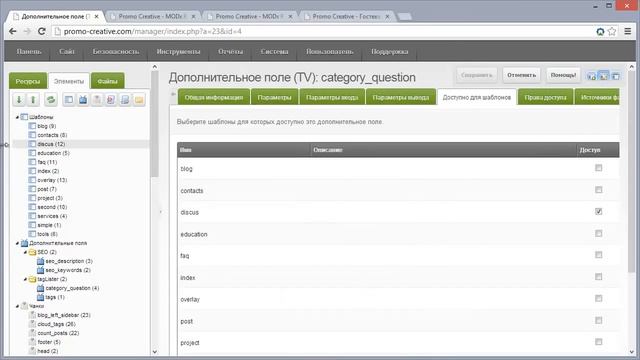Open the Инструменты top menu
This screenshot has height=360, width=640.
tap(178, 51)
